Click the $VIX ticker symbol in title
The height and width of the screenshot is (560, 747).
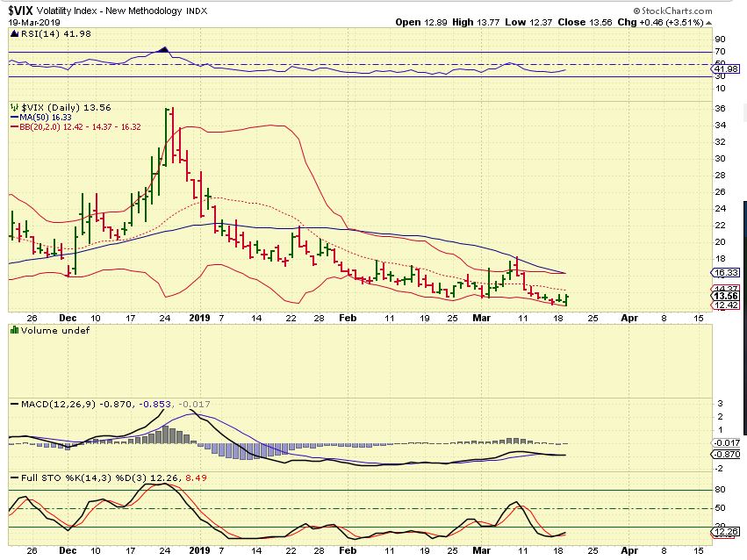click(20, 11)
